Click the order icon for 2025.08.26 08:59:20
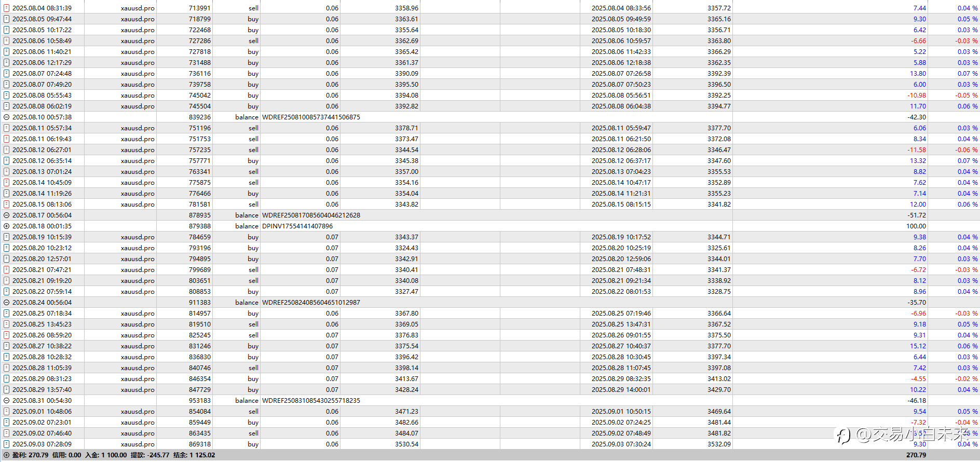 [x=7, y=335]
